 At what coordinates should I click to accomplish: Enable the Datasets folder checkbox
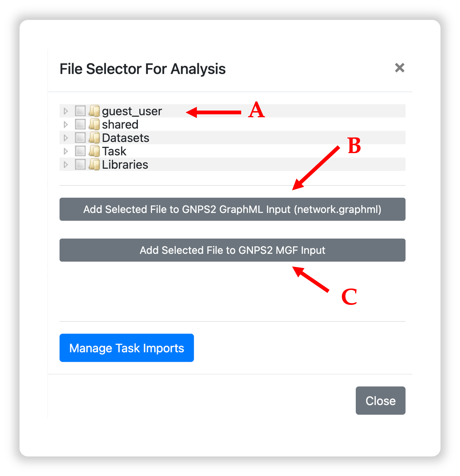80,137
